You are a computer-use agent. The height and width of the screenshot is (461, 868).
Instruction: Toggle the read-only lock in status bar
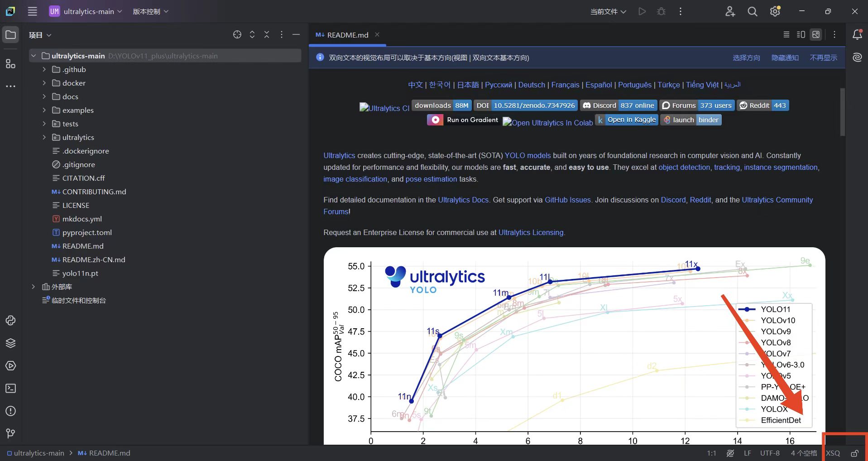(854, 453)
